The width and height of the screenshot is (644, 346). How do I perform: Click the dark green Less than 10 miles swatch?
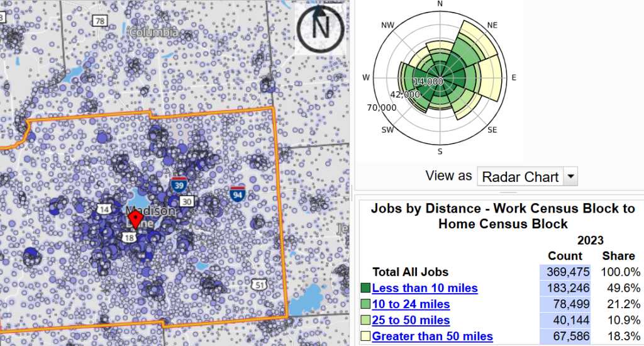[365, 288]
